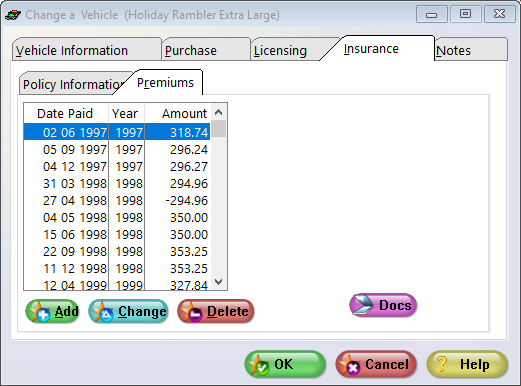Screen dimensions: 521x386
Task: Select the row dated 31 03 1998
Action: (x=117, y=183)
